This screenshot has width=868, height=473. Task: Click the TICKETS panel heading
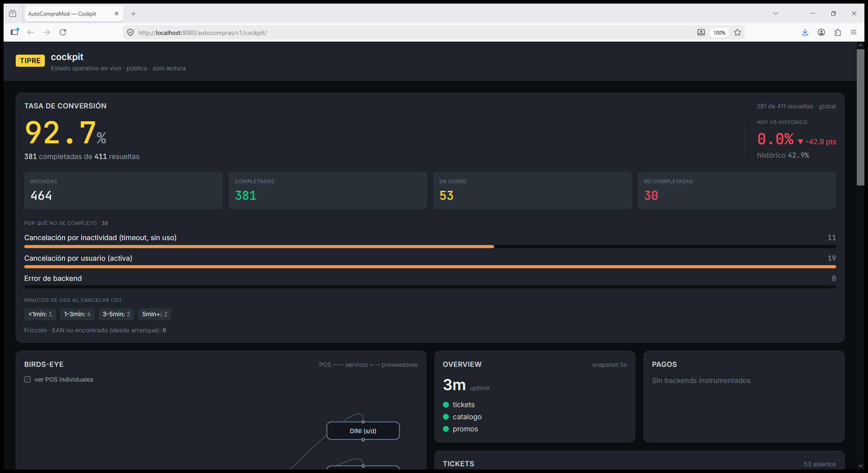coord(458,464)
